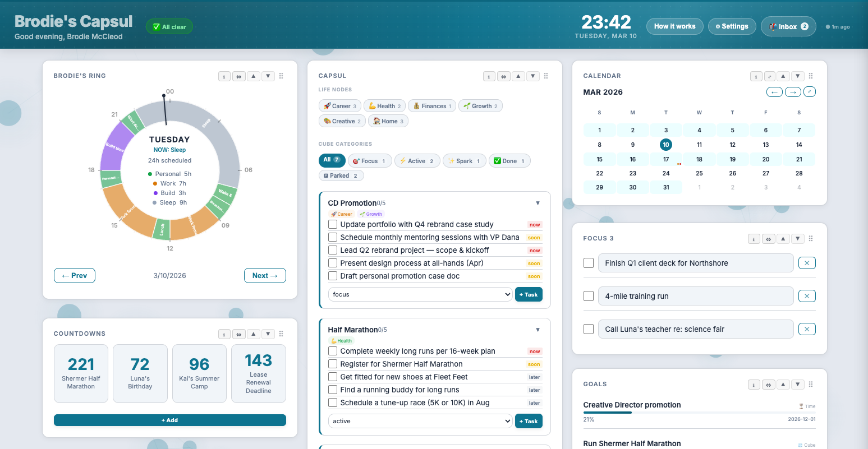
Task: Collapse the CD Promotion card
Action: click(x=538, y=203)
